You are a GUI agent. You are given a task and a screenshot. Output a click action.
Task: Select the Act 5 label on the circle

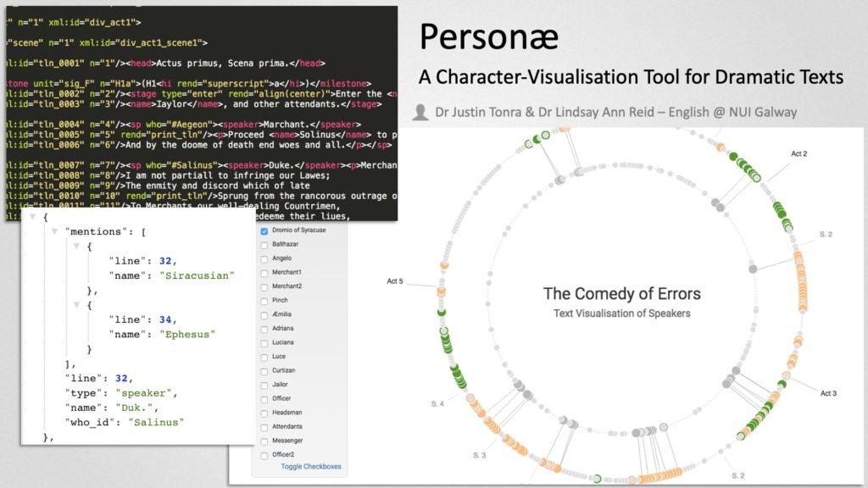tap(395, 281)
